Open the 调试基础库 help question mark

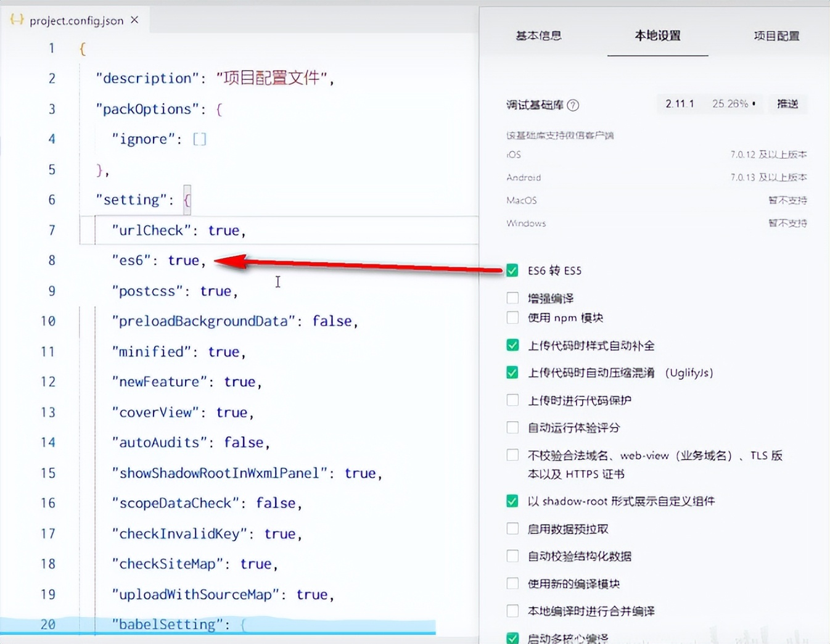573,105
